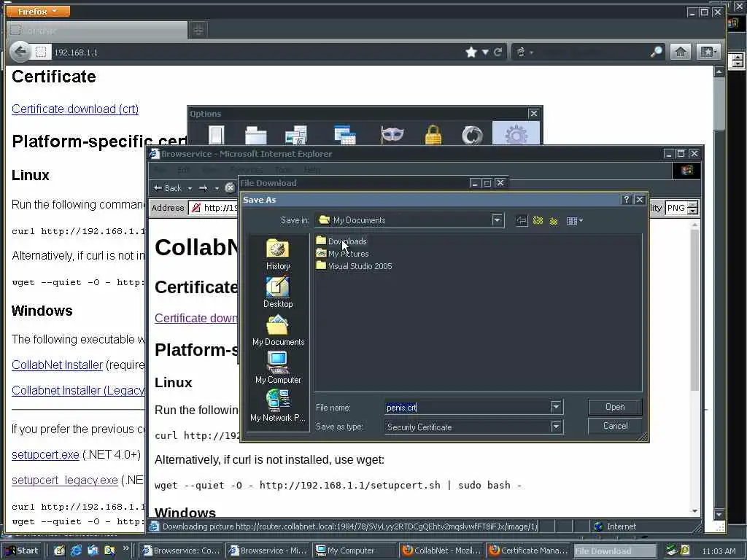747x560 pixels.
Task: Reload the page in Firefox
Action: tap(498, 52)
